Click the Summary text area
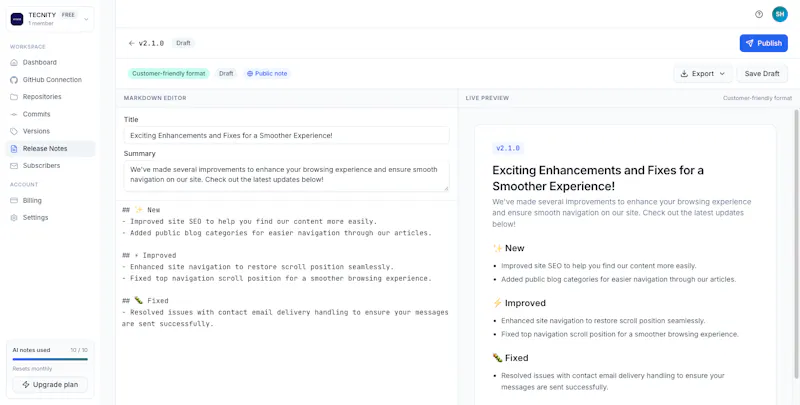The height and width of the screenshot is (405, 800). click(286, 175)
